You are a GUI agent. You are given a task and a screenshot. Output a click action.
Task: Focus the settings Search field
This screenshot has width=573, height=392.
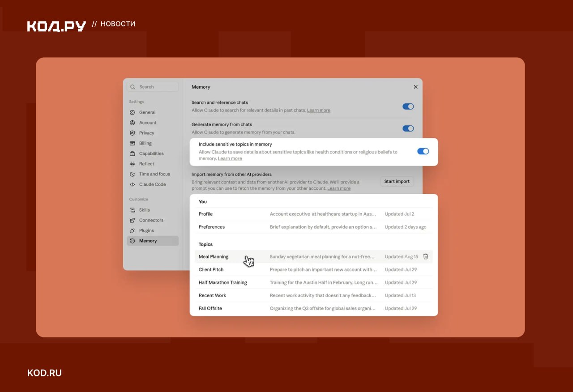[x=153, y=87]
